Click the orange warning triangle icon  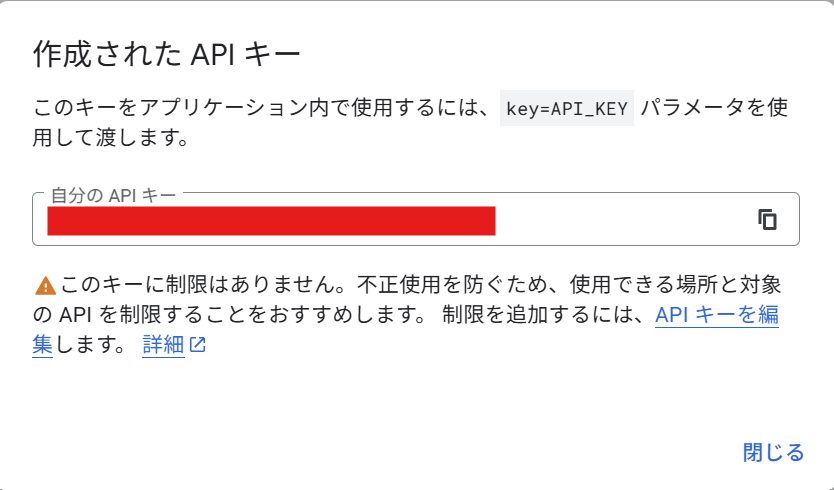[x=45, y=286]
